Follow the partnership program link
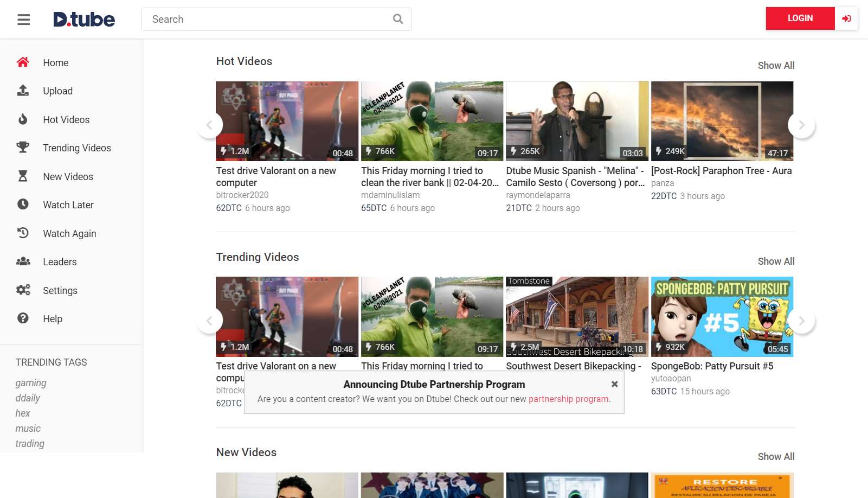The image size is (868, 498). (569, 399)
